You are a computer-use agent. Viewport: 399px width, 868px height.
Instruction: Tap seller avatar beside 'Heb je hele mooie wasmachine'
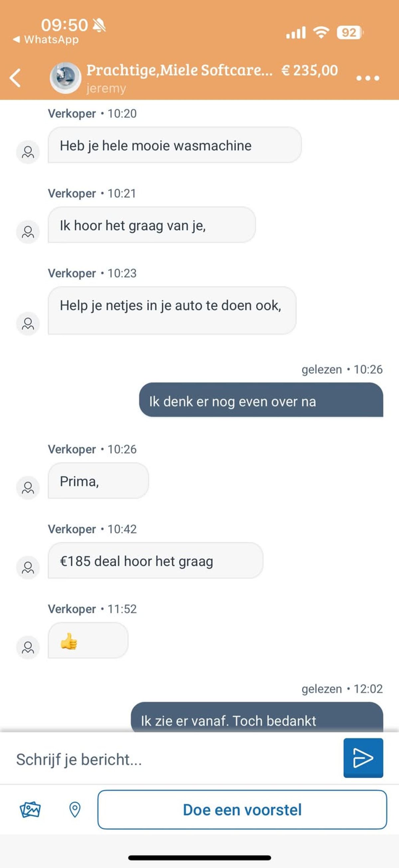(28, 152)
